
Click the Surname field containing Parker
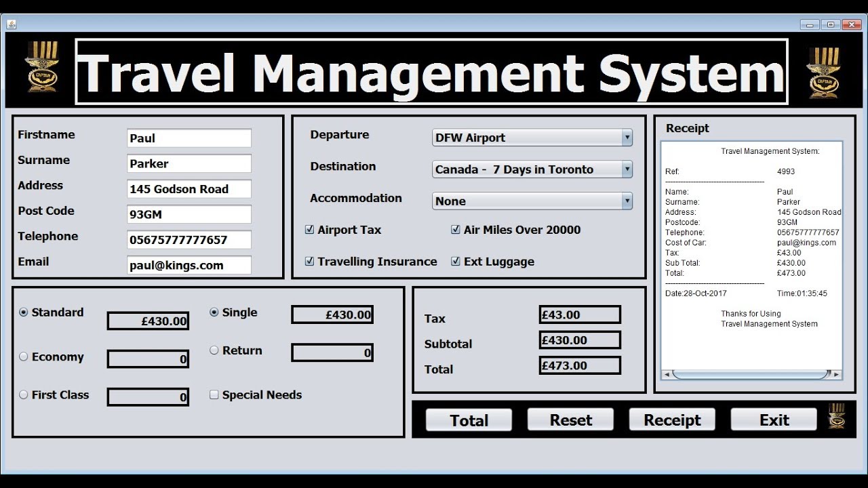pos(189,163)
